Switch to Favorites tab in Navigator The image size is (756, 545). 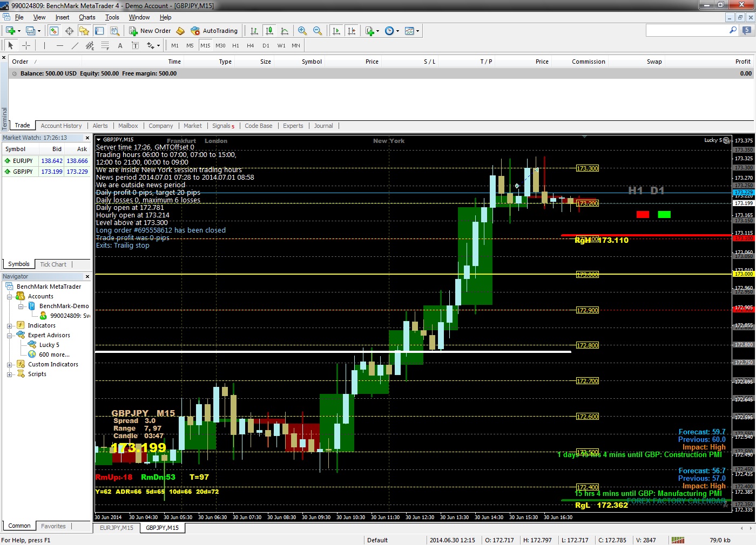(53, 526)
